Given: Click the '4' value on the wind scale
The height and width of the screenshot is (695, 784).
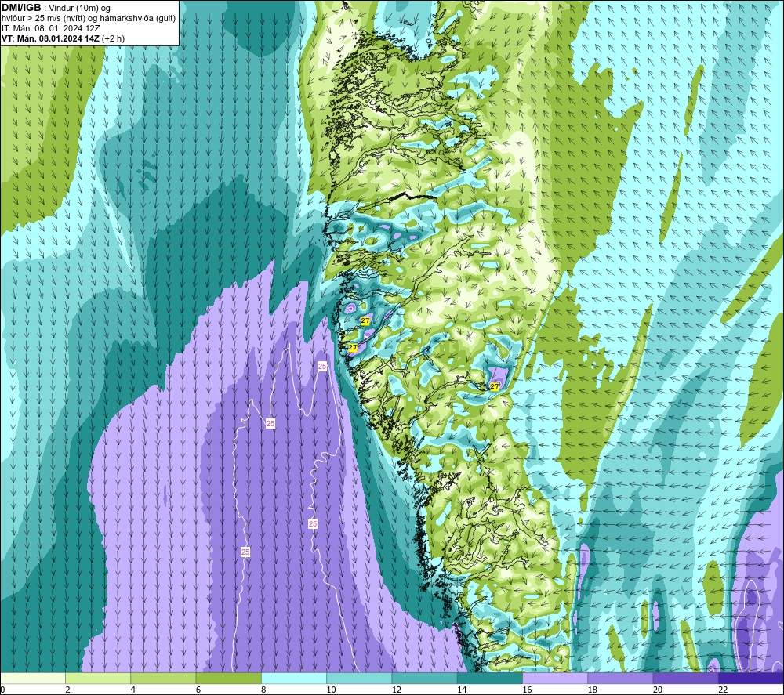Looking at the screenshot, I should pos(133,690).
